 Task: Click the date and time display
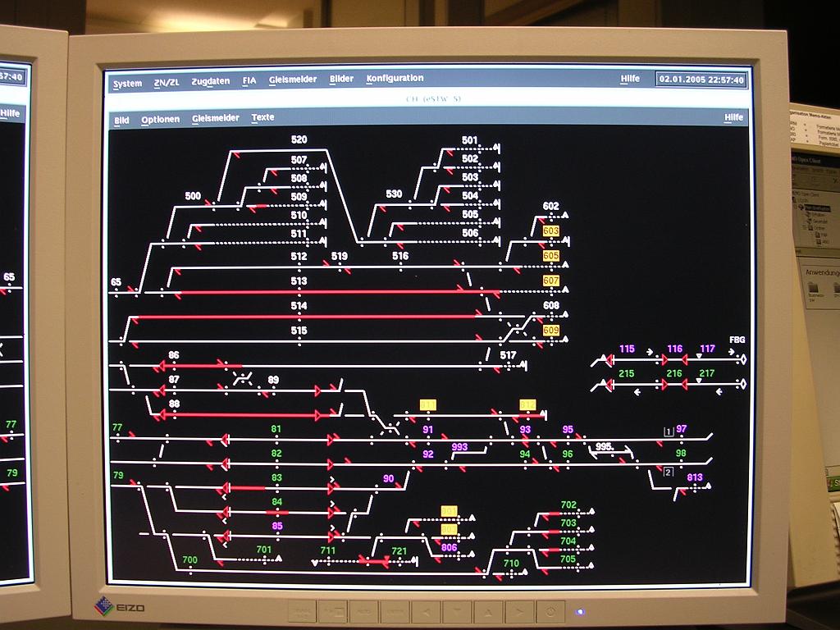tap(701, 80)
